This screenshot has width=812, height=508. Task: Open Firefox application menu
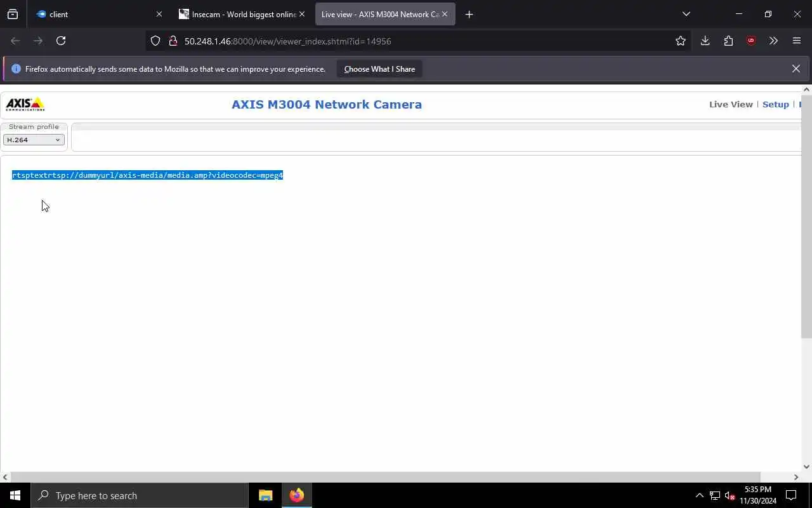click(x=797, y=41)
